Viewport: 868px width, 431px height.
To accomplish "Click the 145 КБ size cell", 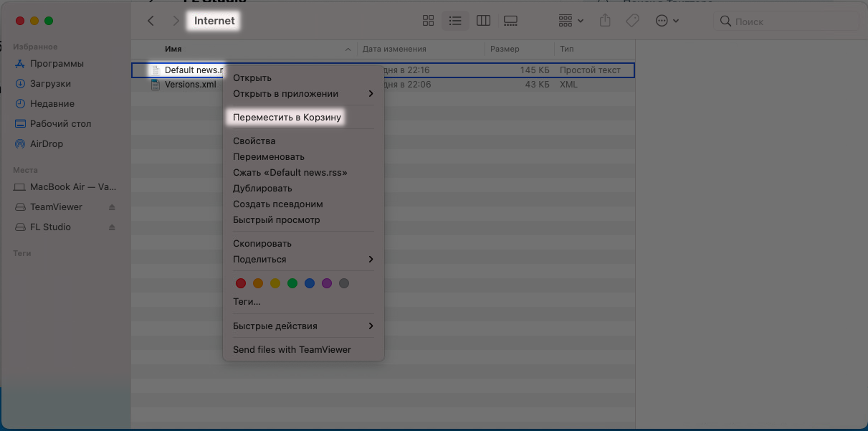I will (x=535, y=70).
